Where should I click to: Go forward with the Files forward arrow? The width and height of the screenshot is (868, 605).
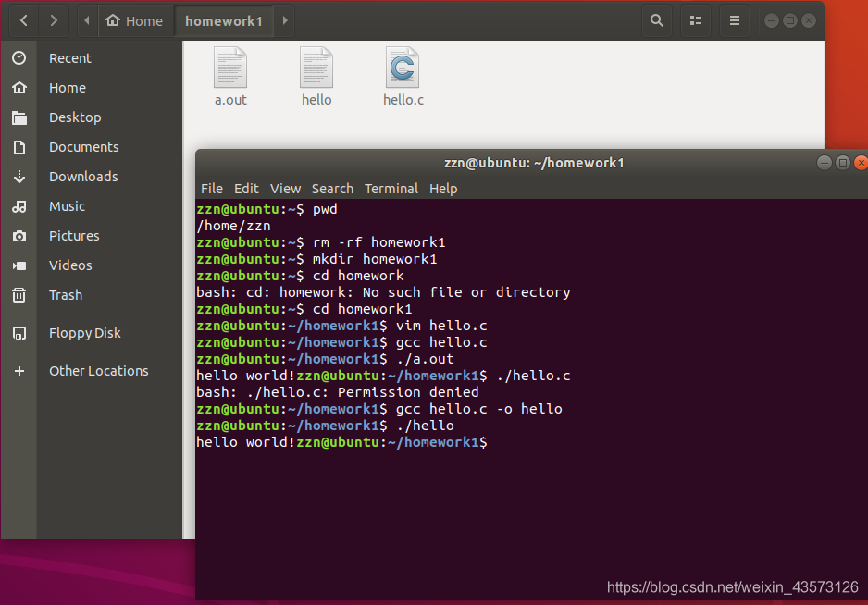54,21
